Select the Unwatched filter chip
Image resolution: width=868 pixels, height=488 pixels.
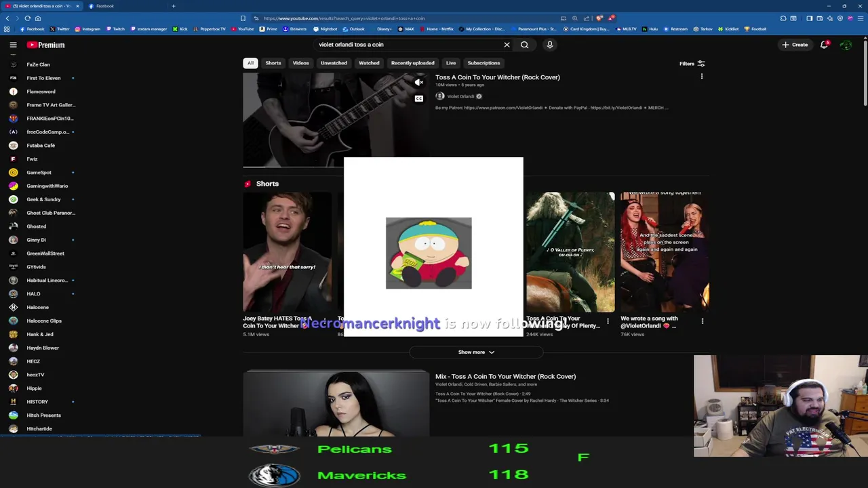(x=334, y=63)
